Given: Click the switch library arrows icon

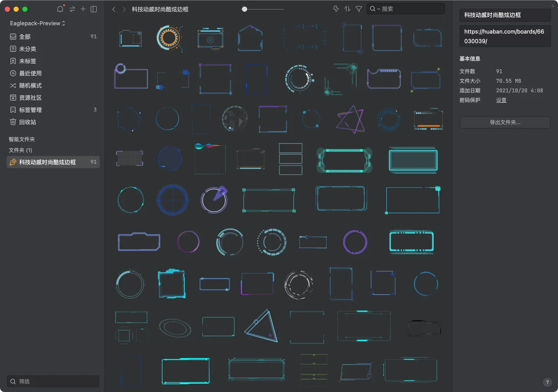Looking at the screenshot, I should (x=72, y=9).
